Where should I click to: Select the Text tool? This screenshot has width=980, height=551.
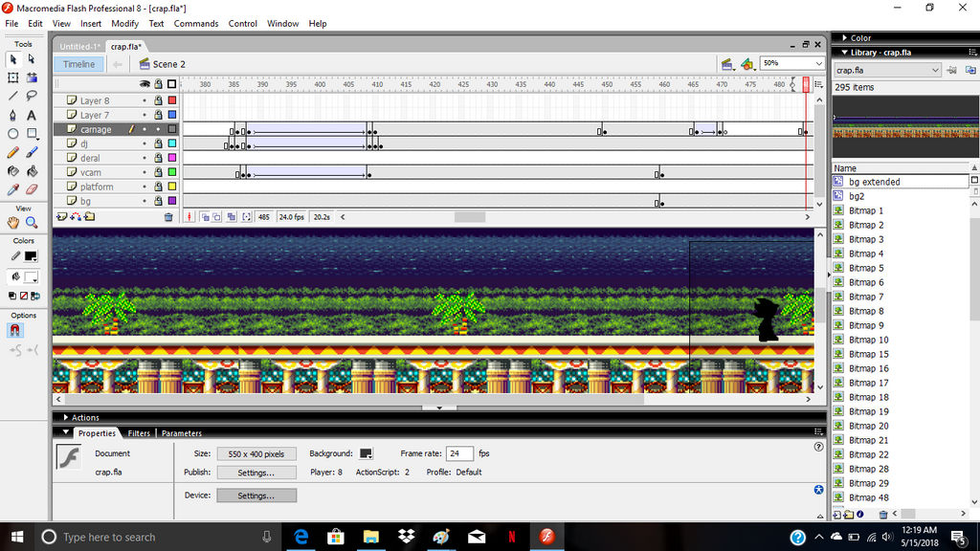[32, 115]
